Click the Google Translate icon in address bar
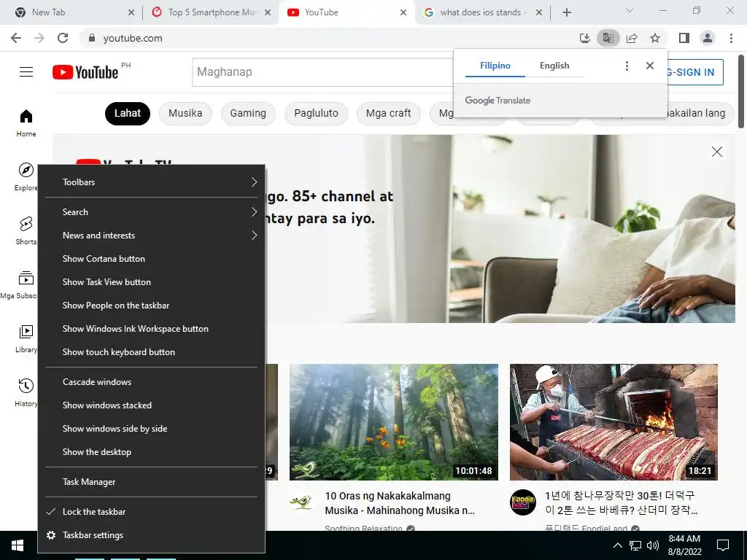747x560 pixels. click(608, 38)
